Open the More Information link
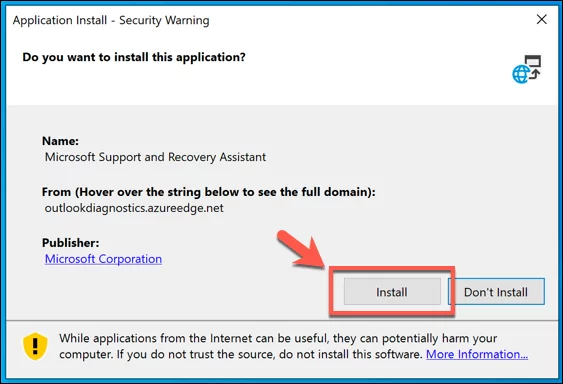 [477, 354]
